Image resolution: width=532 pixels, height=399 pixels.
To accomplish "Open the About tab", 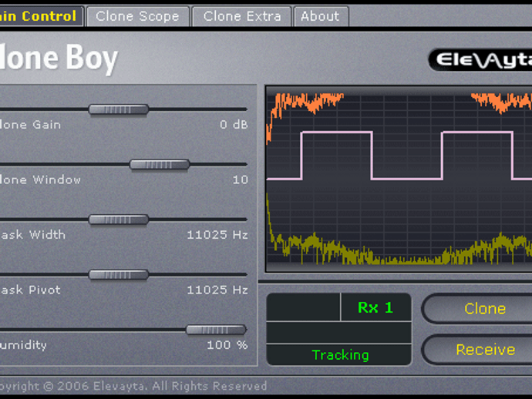I will [320, 16].
